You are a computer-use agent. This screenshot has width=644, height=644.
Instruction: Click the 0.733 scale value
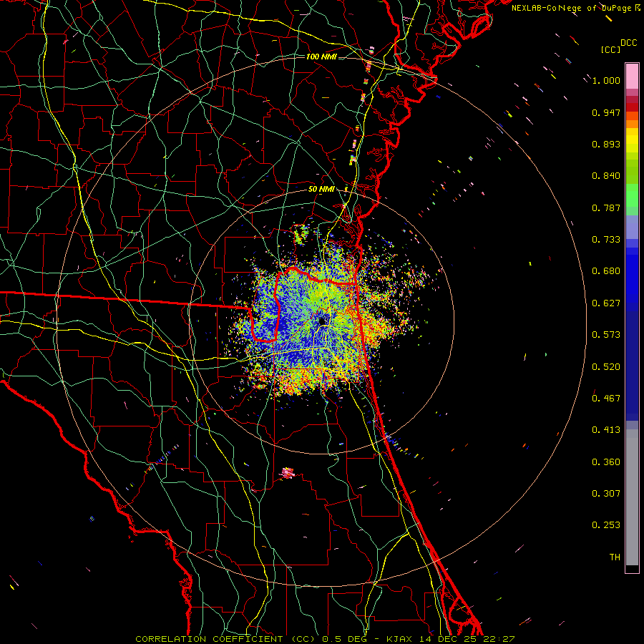tap(606, 240)
